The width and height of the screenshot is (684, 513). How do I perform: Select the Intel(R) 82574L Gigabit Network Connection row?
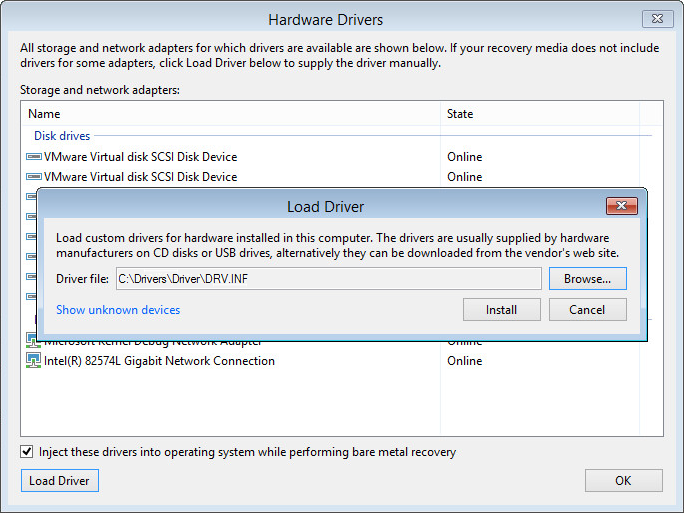[x=159, y=361]
